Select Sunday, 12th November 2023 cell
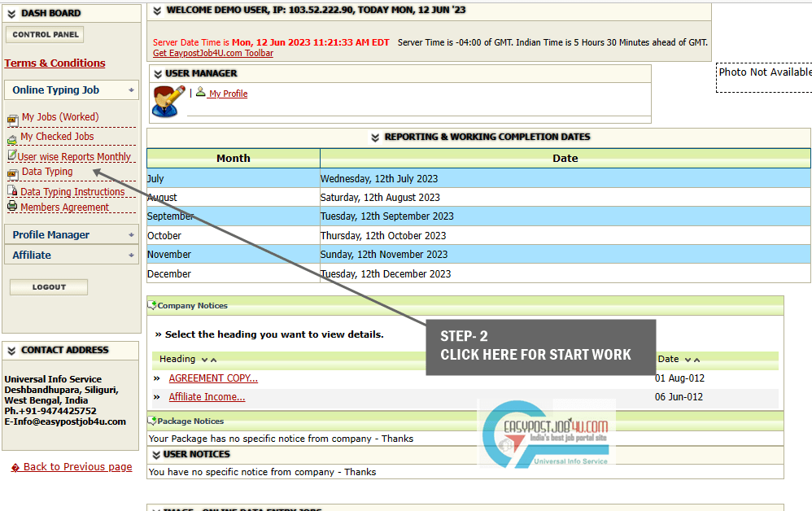Screen dimensions: 812x511 tap(565, 254)
